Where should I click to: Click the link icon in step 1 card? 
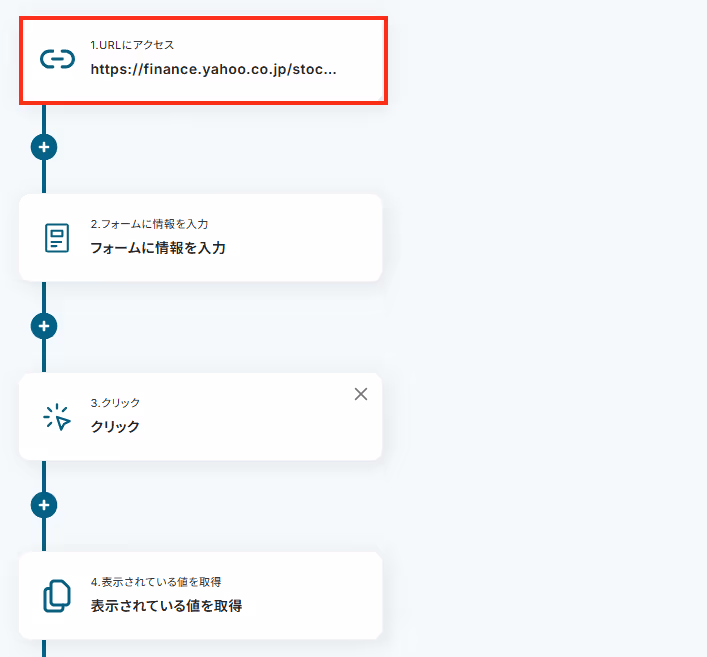coord(57,59)
